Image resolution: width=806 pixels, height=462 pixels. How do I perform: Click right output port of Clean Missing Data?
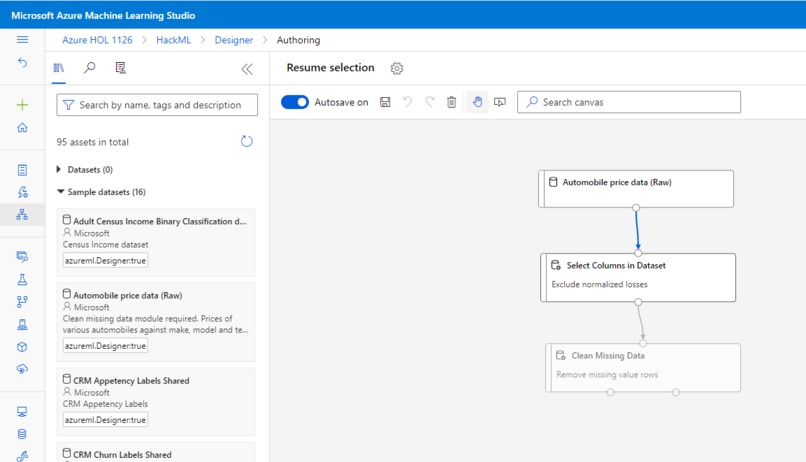click(675, 392)
